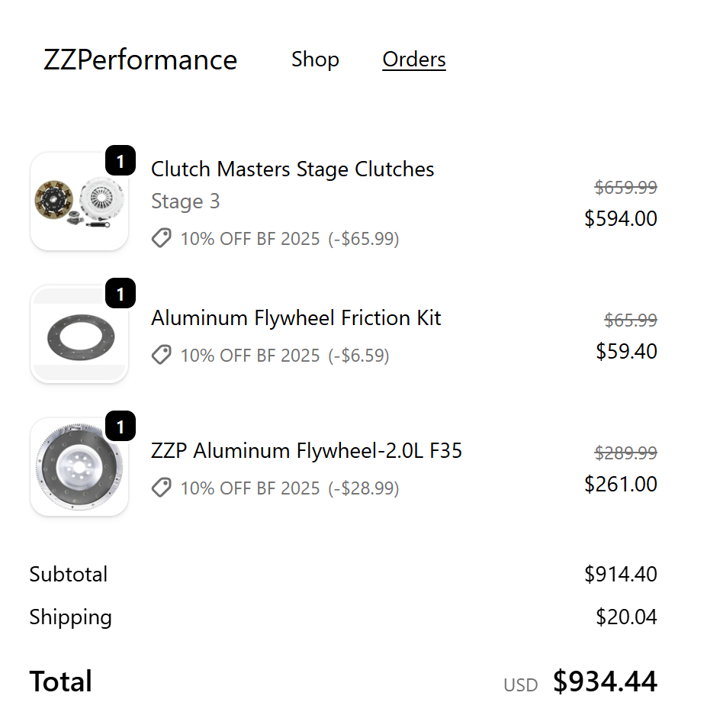This screenshot has height=728, width=707.
Task: Click the Subtotal amount $914.40
Action: pos(621,575)
